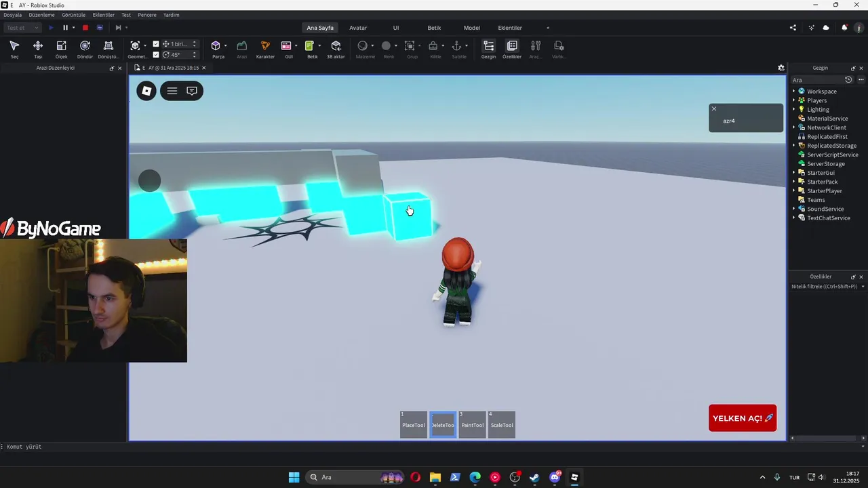This screenshot has height=488, width=868.
Task: Click the YELKEN AÇ! button
Action: click(x=743, y=418)
